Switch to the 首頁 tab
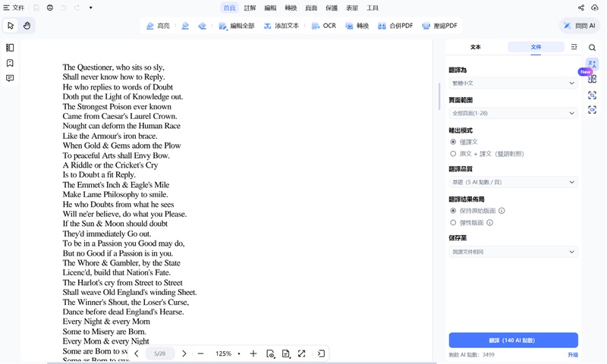Screen dimensions: 607x364 point(230,8)
